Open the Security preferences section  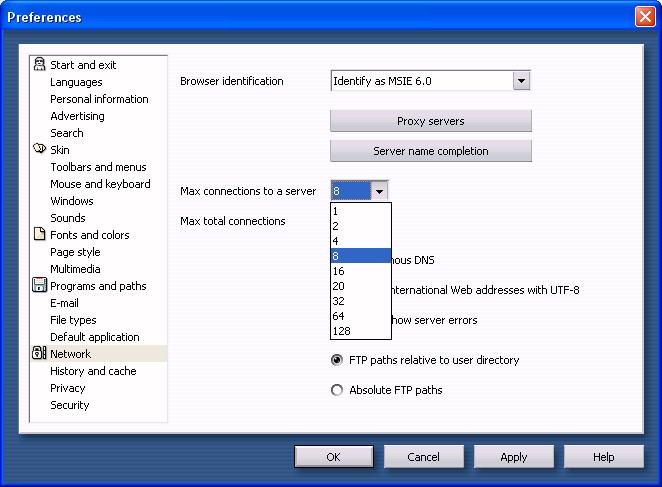(x=70, y=405)
